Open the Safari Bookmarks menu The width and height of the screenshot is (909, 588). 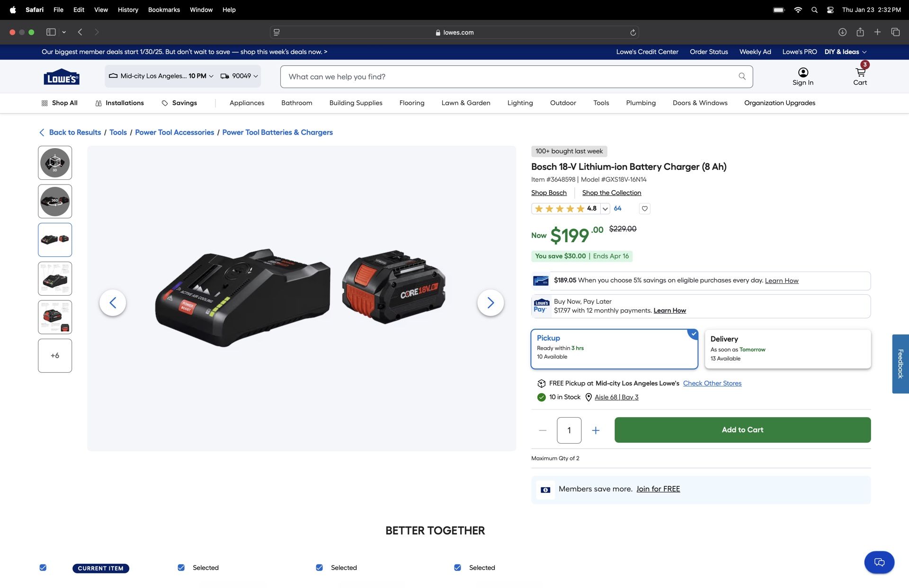[164, 9]
